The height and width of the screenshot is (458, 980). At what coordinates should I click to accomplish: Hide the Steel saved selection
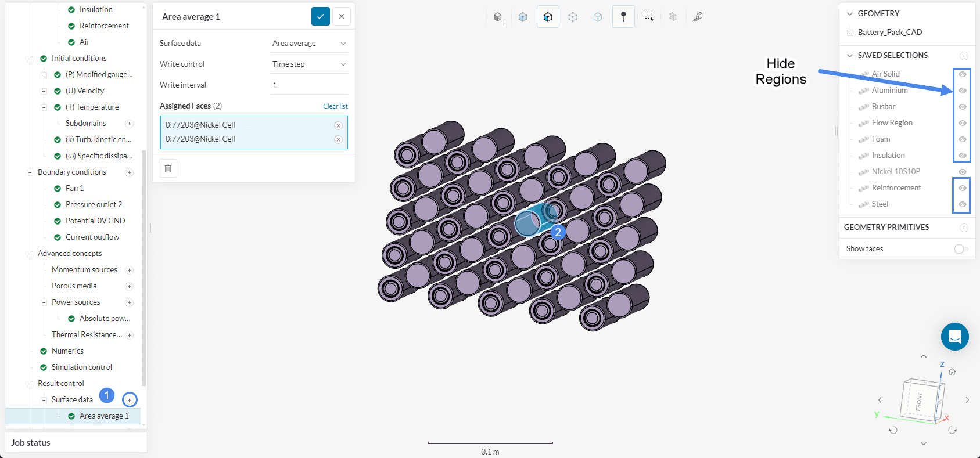pos(963,204)
